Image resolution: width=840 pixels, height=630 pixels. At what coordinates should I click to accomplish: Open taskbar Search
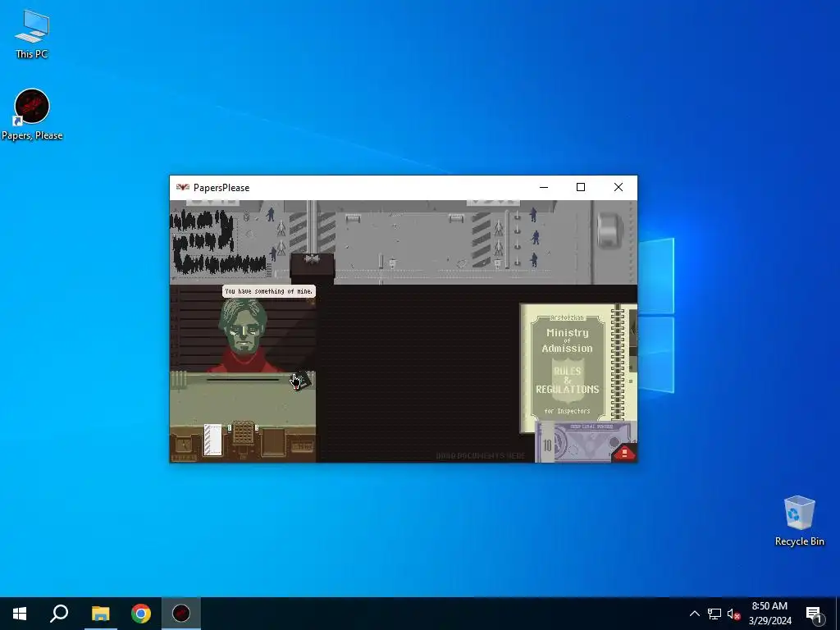(59, 614)
